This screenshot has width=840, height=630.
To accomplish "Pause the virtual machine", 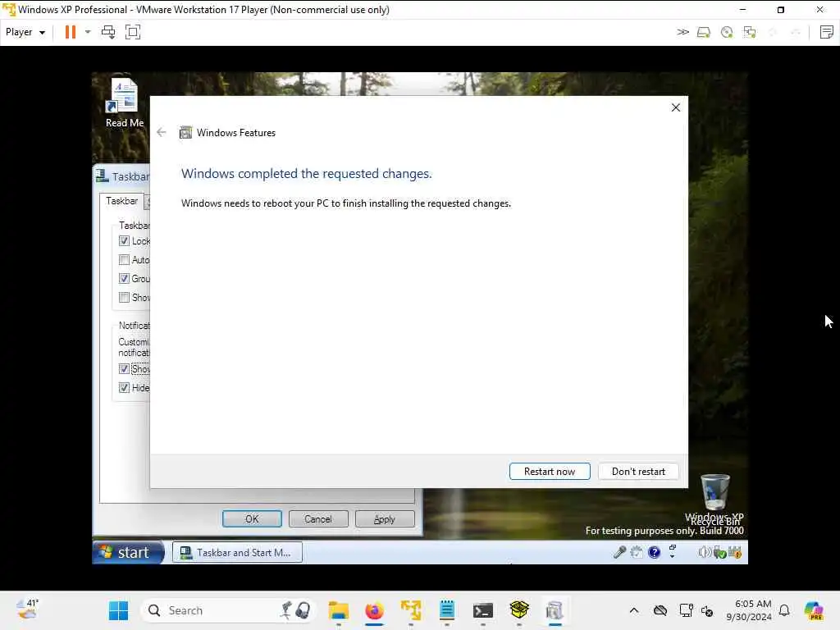I will point(71,32).
